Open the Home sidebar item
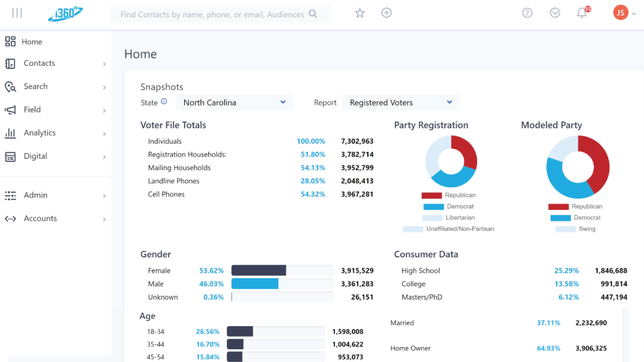The image size is (644, 362). 32,42
